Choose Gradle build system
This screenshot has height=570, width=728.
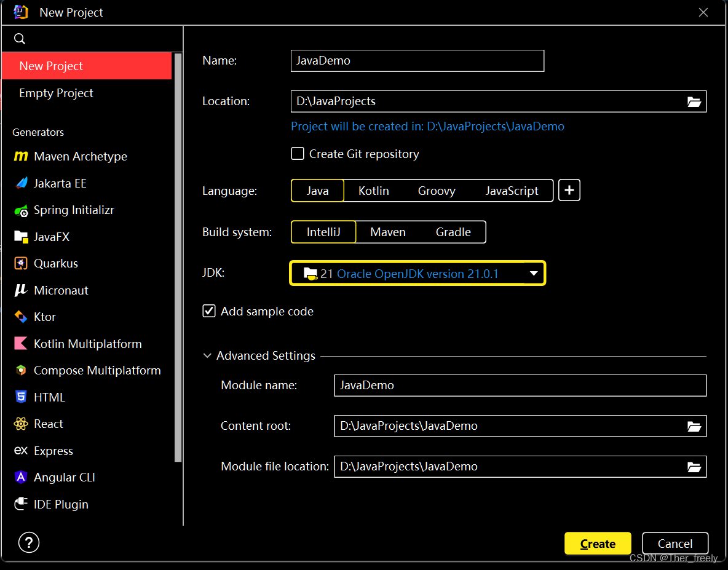[453, 232]
